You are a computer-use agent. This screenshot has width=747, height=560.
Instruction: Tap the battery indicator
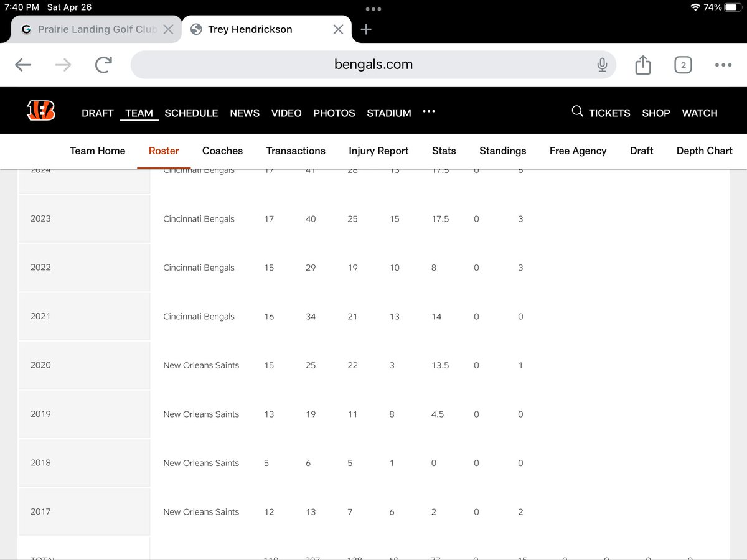(x=732, y=7)
